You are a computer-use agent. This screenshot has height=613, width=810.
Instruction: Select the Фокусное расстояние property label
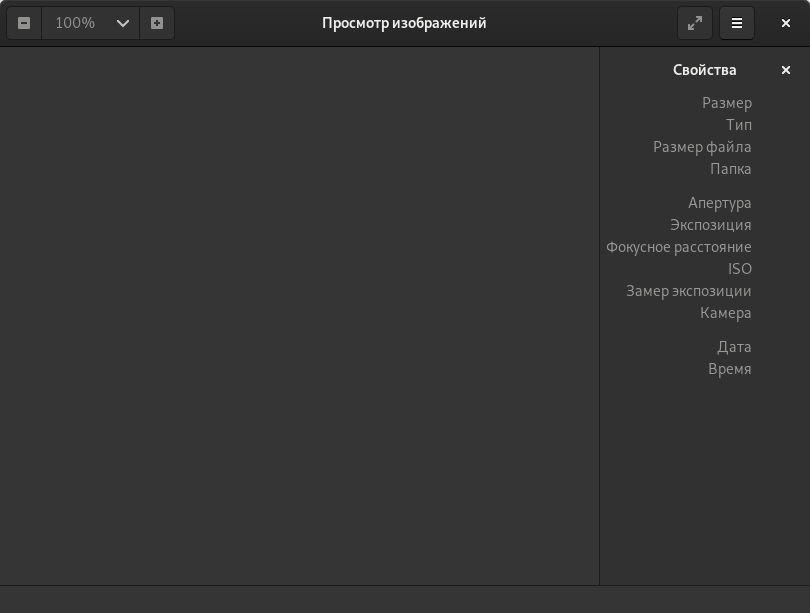pyautogui.click(x=678, y=247)
